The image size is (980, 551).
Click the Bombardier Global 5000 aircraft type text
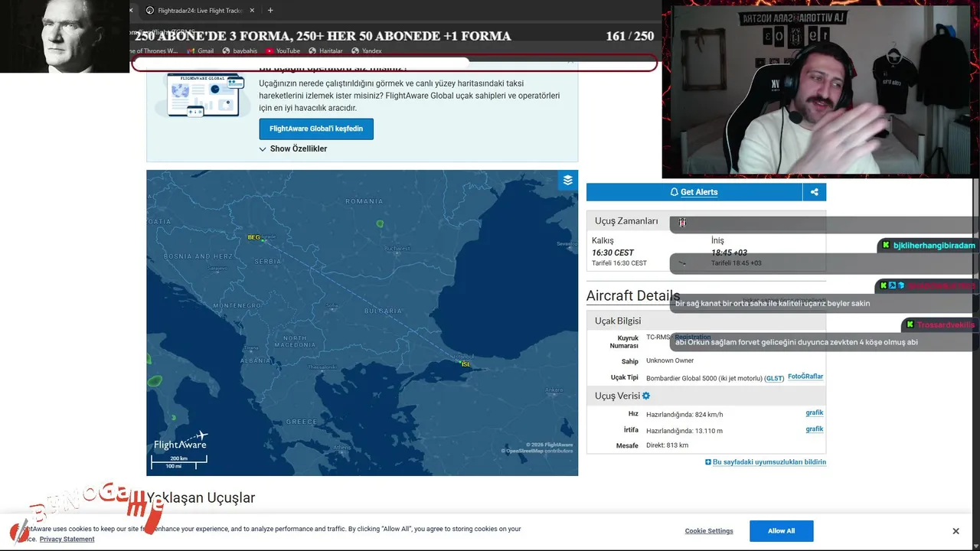(704, 379)
